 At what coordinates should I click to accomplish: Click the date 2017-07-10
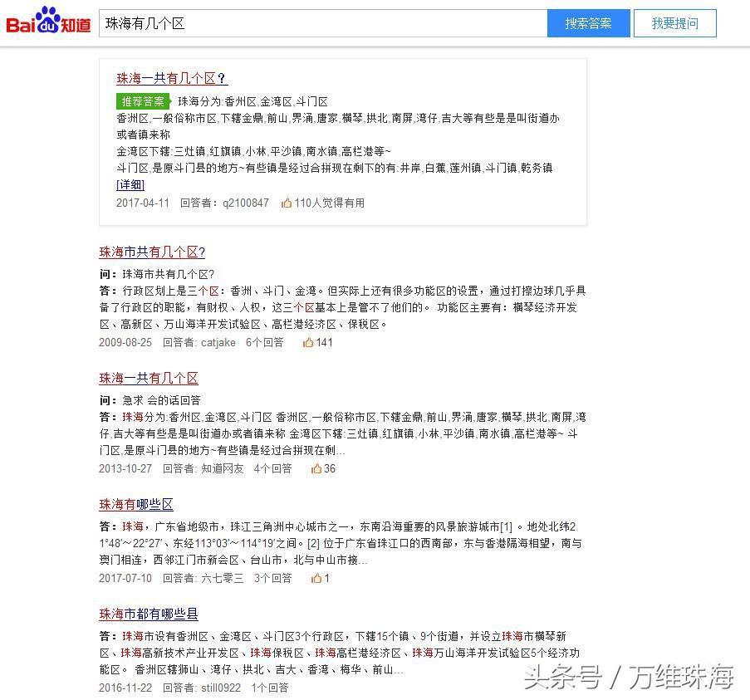125,578
